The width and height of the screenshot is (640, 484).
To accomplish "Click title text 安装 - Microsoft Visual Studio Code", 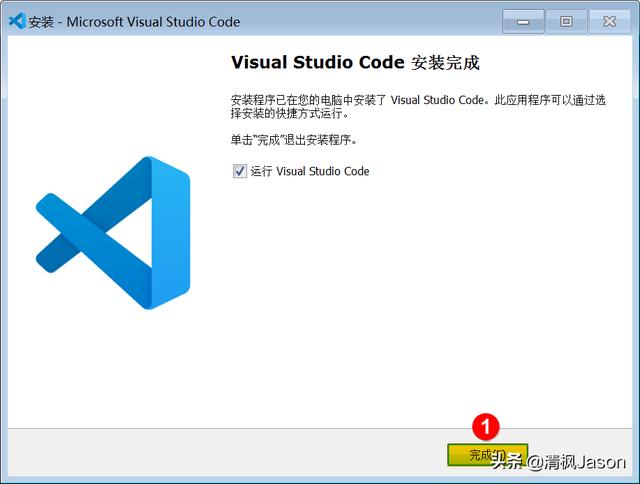I will [134, 22].
